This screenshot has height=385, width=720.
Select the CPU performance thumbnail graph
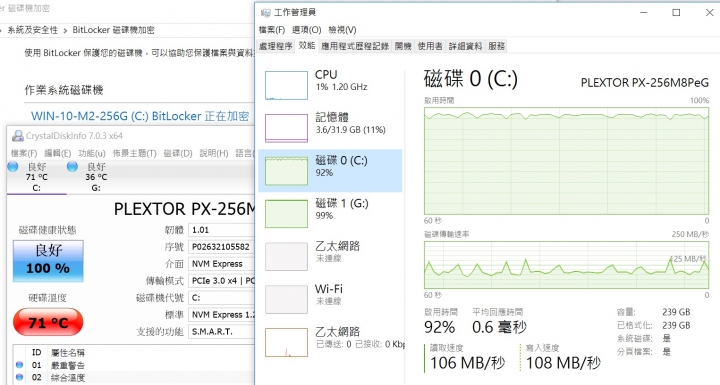[286, 85]
